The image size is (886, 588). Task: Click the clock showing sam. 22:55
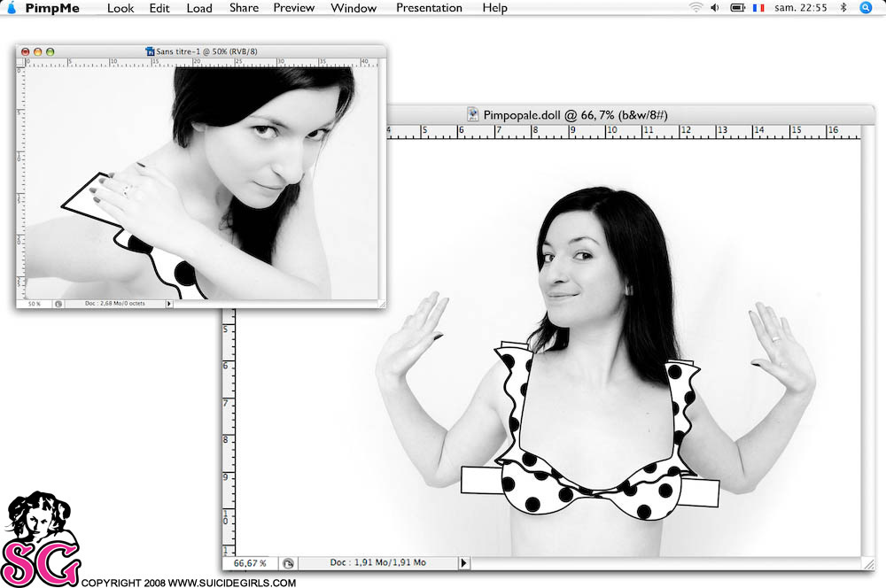click(801, 7)
